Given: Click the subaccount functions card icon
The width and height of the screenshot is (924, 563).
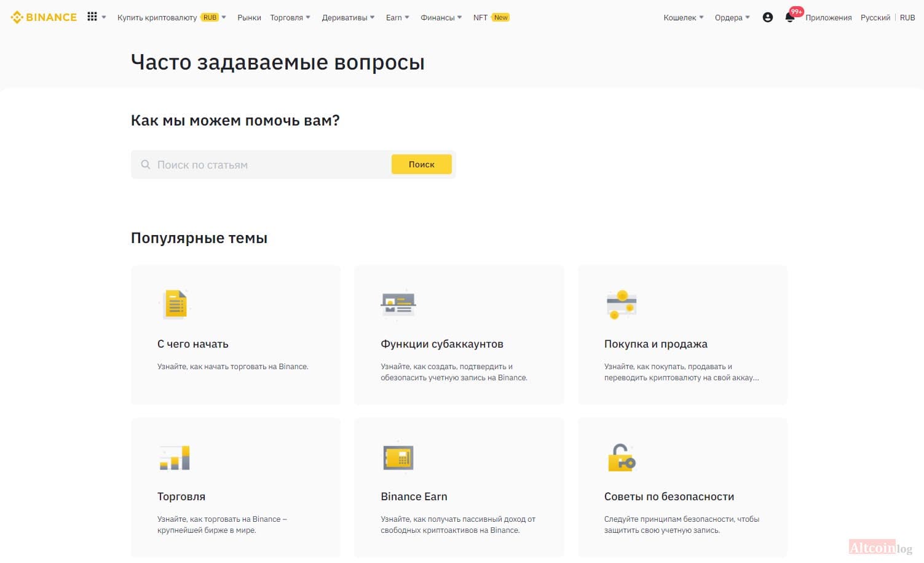Looking at the screenshot, I should (398, 304).
